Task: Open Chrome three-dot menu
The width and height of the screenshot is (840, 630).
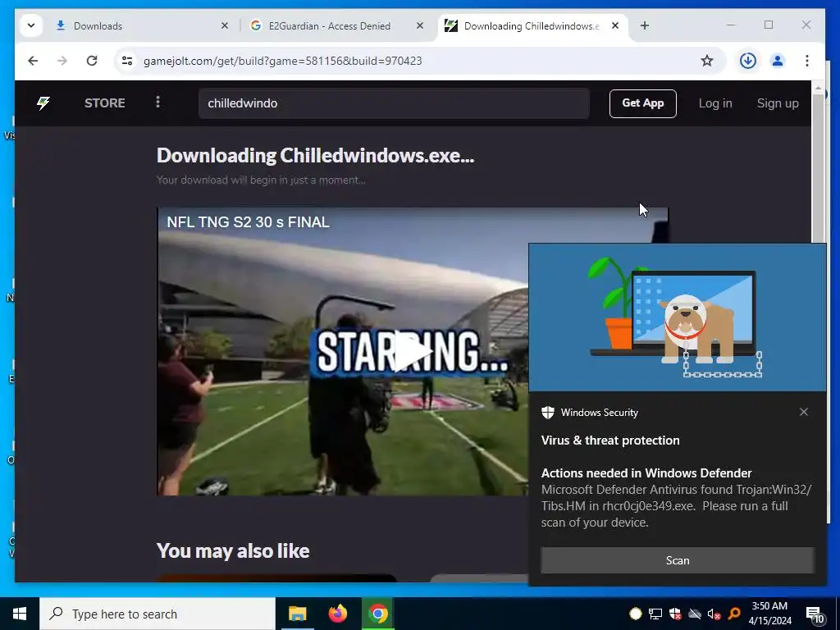Action: (807, 61)
